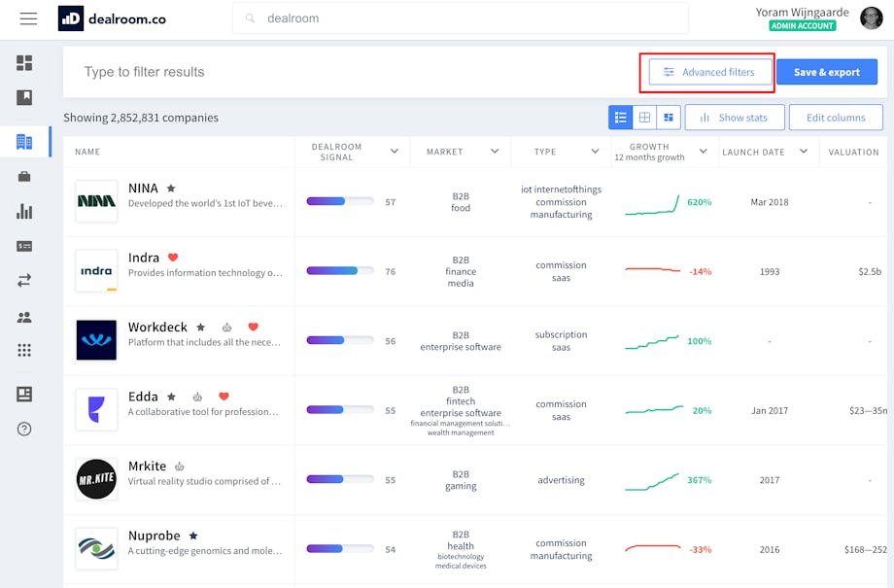Image resolution: width=894 pixels, height=588 pixels.
Task: Open the dollar card icon in the sidebar
Action: tap(24, 247)
